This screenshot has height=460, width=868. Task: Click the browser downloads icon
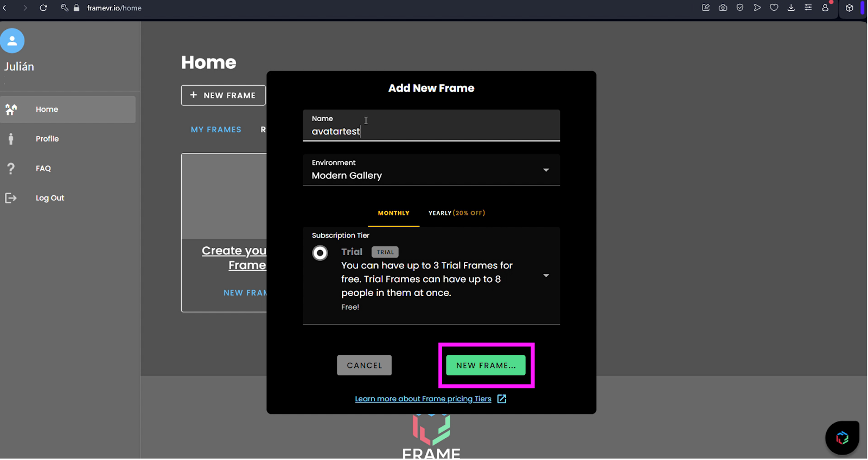791,8
